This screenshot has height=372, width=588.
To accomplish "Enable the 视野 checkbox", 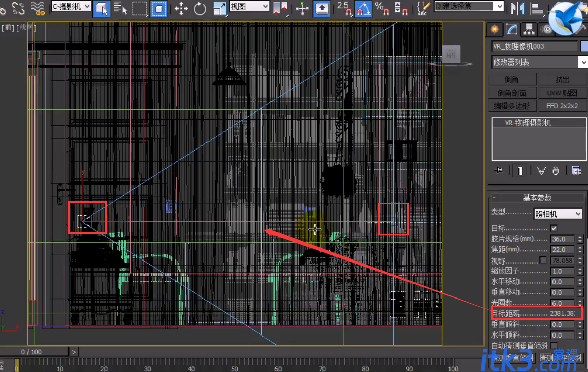I will (x=543, y=260).
